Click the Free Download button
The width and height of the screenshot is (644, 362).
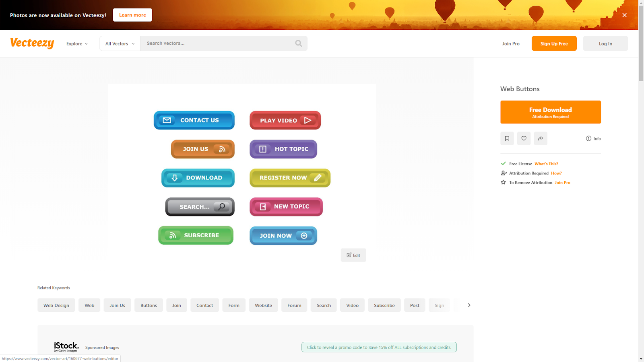550,112
